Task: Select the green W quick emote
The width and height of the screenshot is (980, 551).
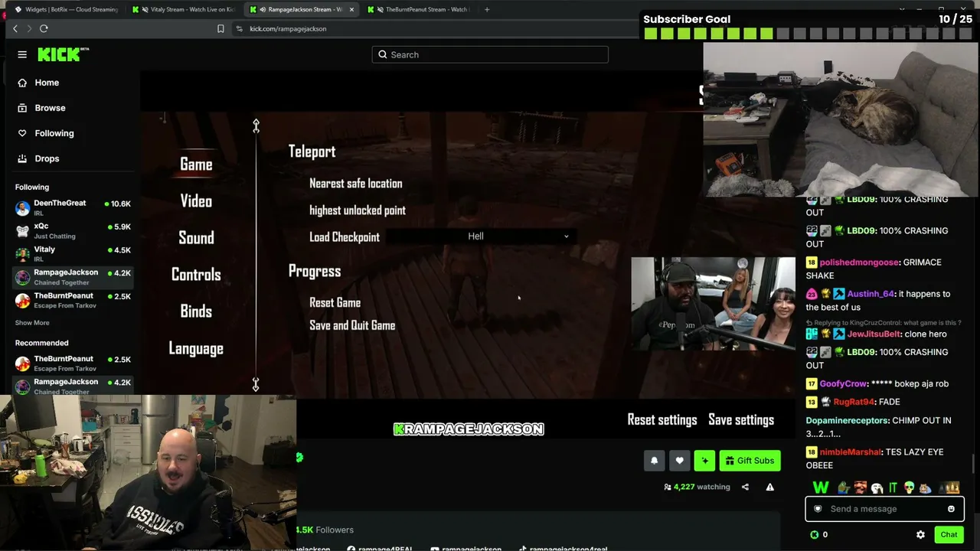Action: tap(821, 487)
